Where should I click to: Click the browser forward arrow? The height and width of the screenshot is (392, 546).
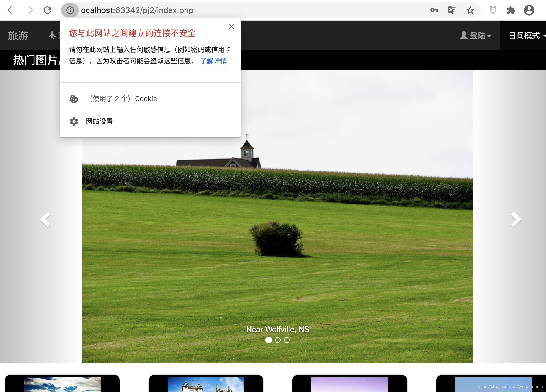coord(29,10)
